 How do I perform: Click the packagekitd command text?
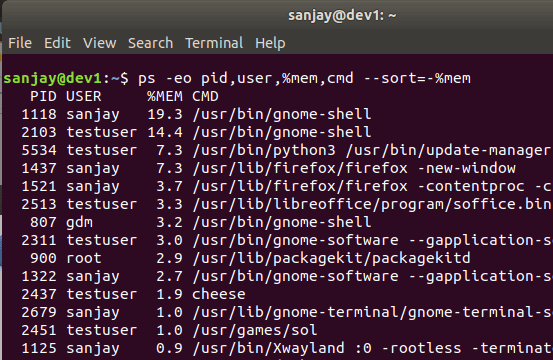click(331, 258)
